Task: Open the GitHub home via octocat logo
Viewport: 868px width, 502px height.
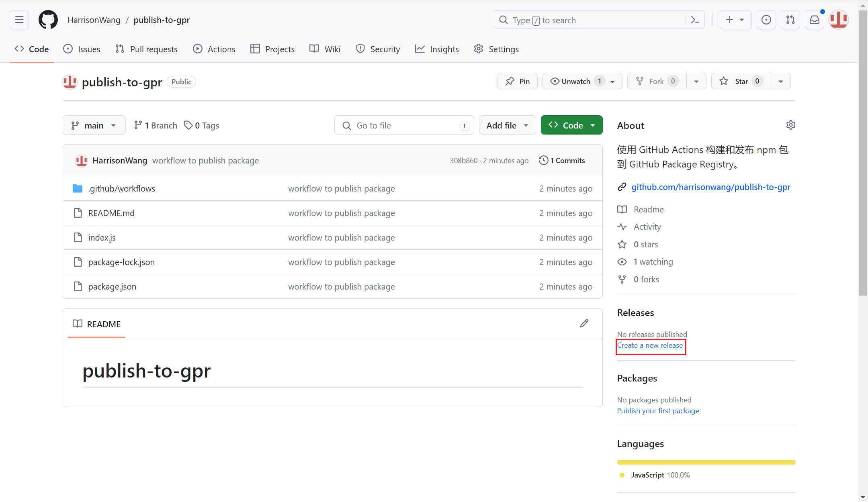Action: (x=48, y=19)
